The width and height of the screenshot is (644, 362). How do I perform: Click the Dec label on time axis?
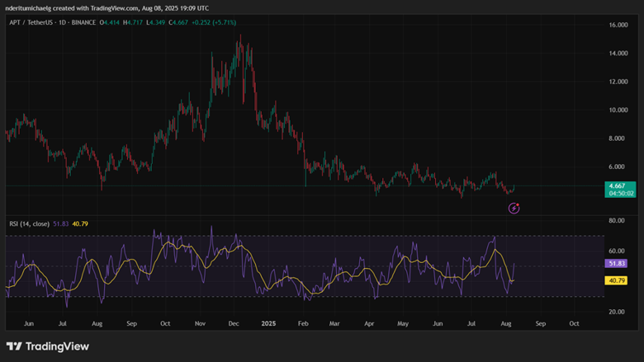pyautogui.click(x=234, y=324)
